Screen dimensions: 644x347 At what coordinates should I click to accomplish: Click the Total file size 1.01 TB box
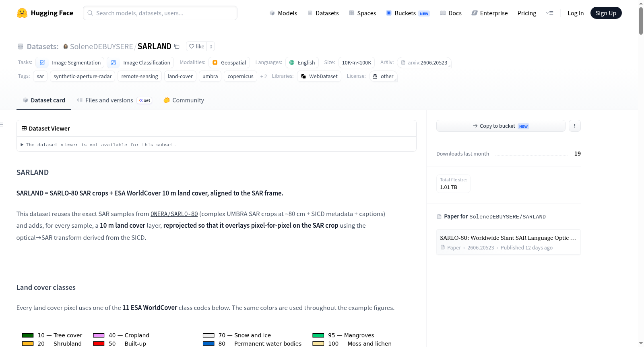click(454, 184)
